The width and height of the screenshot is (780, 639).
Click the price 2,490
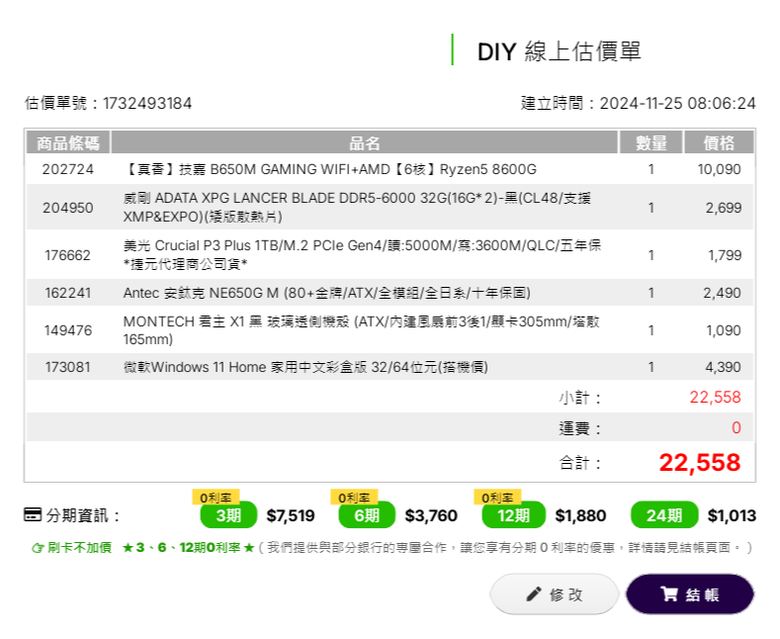[x=722, y=293]
